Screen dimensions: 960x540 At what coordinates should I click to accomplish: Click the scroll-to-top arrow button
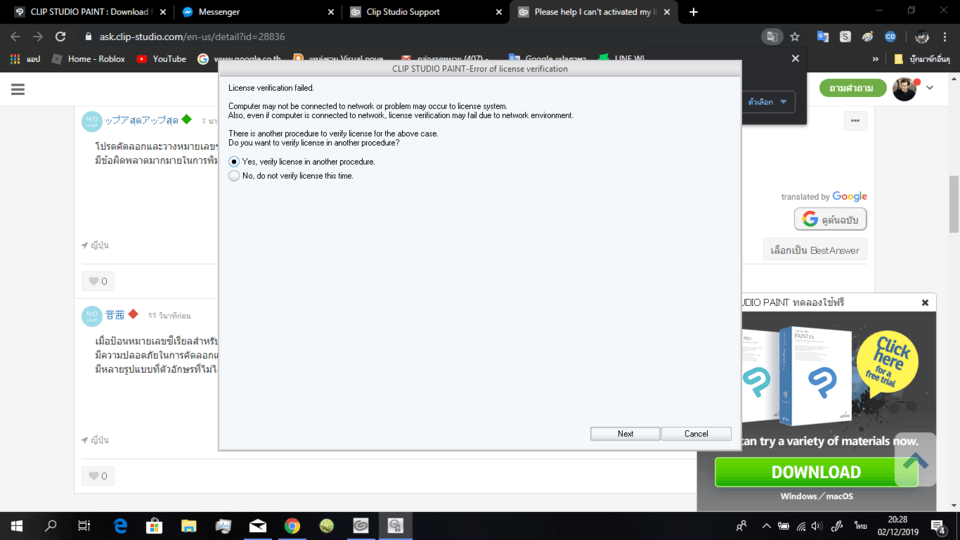coord(915,460)
